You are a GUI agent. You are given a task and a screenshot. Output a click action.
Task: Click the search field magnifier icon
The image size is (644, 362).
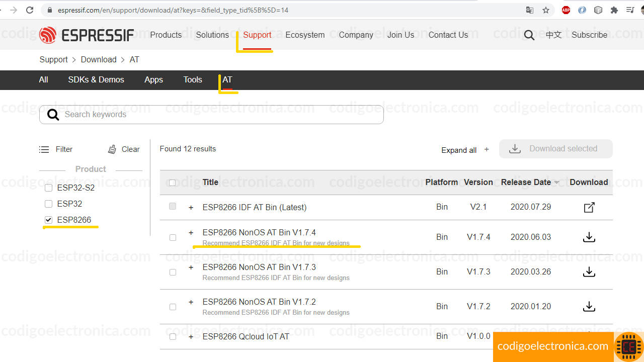point(53,115)
